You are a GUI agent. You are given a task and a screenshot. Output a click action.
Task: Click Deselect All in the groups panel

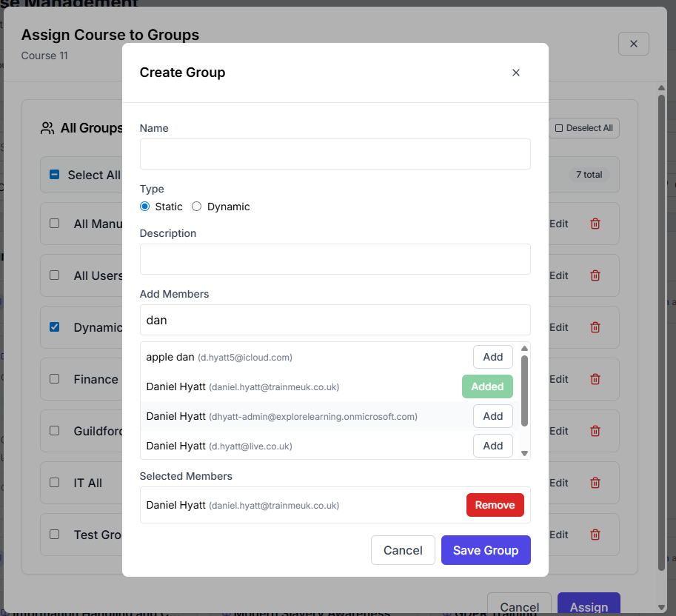584,127
